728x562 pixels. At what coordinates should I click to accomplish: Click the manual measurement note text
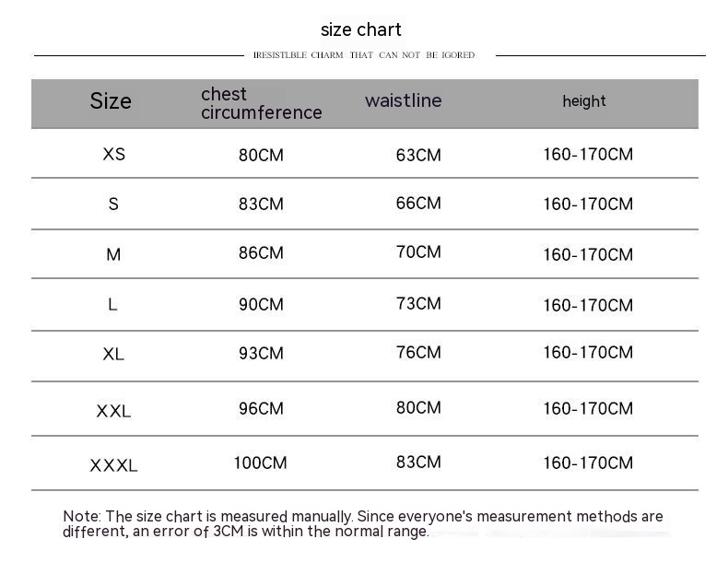click(x=363, y=523)
